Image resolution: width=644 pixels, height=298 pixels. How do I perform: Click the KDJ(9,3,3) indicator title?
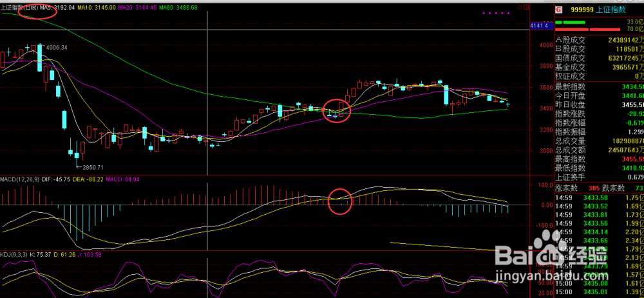coord(14,254)
